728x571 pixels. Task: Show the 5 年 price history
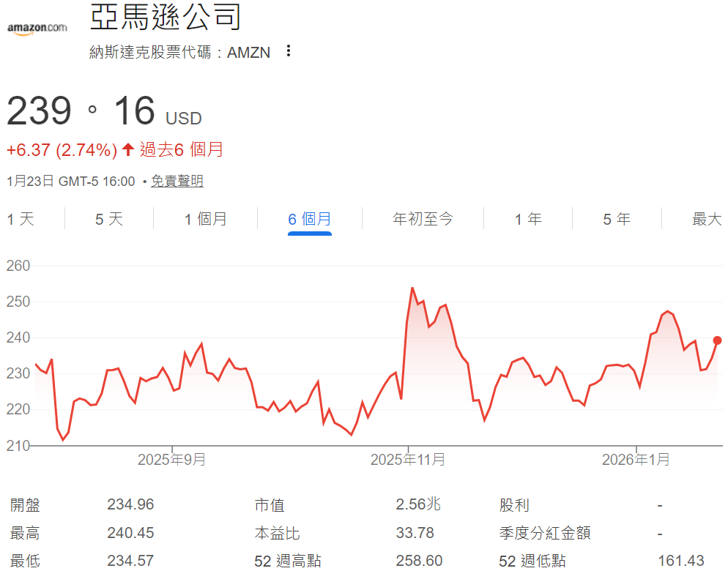616,219
